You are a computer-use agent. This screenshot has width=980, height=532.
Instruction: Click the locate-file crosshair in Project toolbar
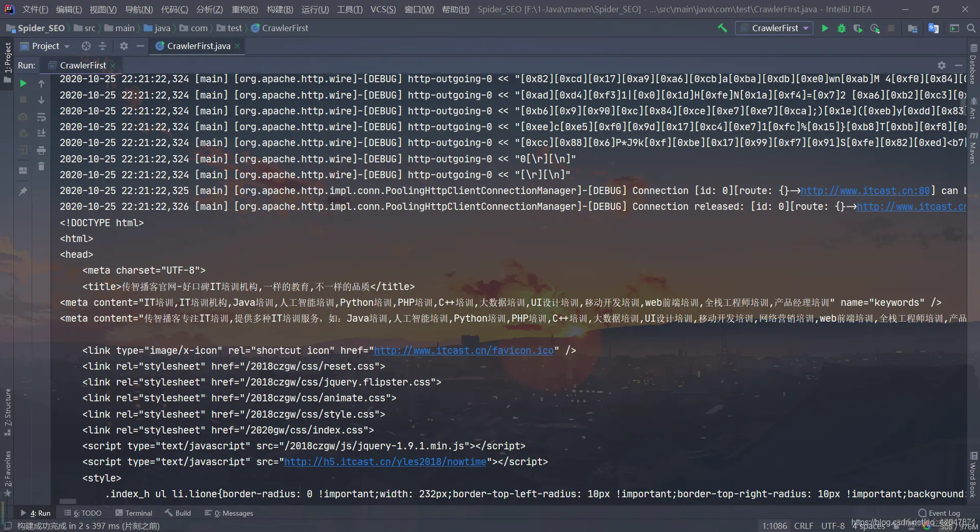click(86, 46)
